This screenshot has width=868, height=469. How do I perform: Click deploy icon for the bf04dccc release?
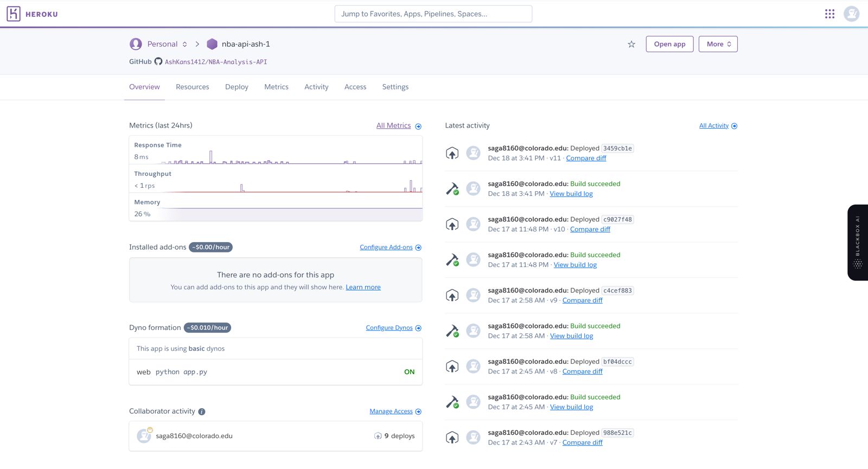point(452,366)
